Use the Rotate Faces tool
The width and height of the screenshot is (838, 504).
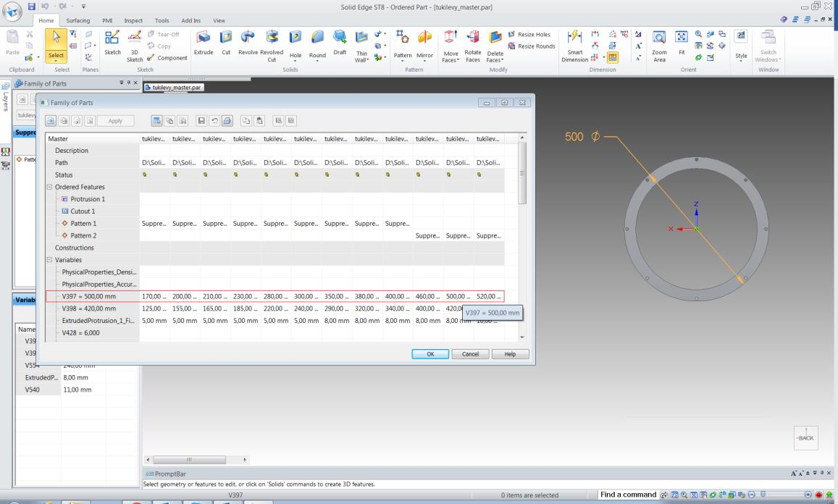point(473,46)
